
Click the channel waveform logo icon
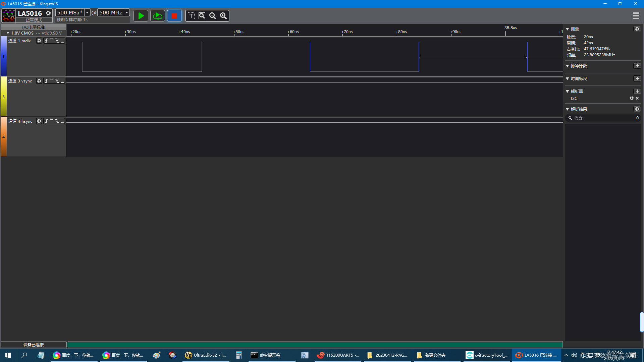(x=9, y=15)
